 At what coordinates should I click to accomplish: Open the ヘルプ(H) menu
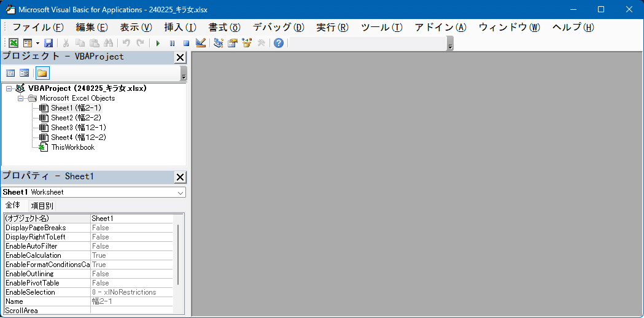pos(573,28)
